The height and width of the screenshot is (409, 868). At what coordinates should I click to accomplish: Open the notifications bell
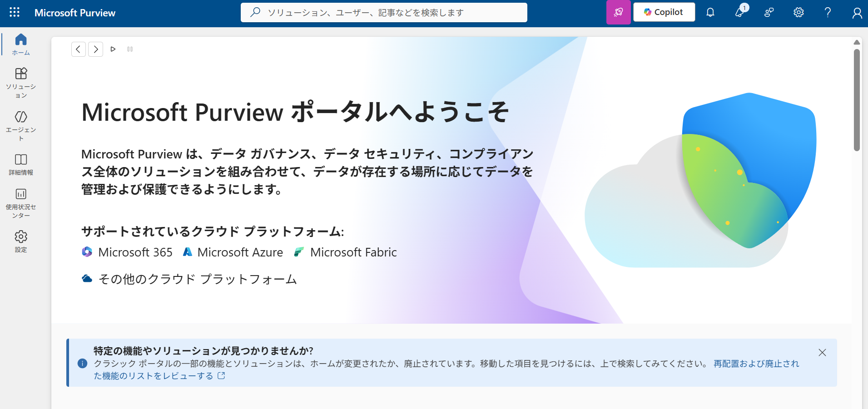(710, 12)
